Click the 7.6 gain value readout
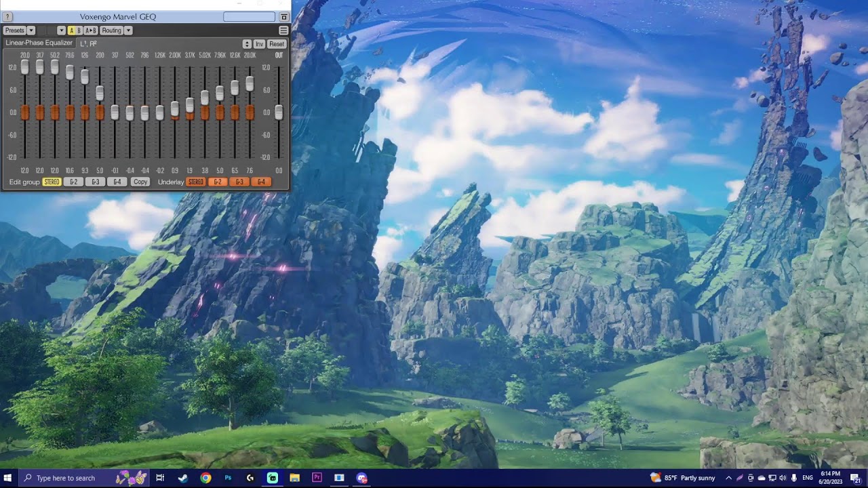Screen dimensions: 868x488 tap(250, 170)
